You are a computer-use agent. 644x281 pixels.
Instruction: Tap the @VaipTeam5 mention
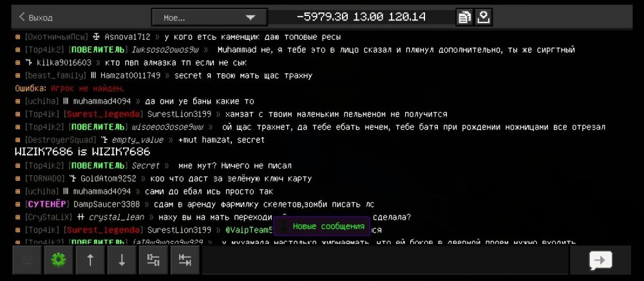pos(249,230)
